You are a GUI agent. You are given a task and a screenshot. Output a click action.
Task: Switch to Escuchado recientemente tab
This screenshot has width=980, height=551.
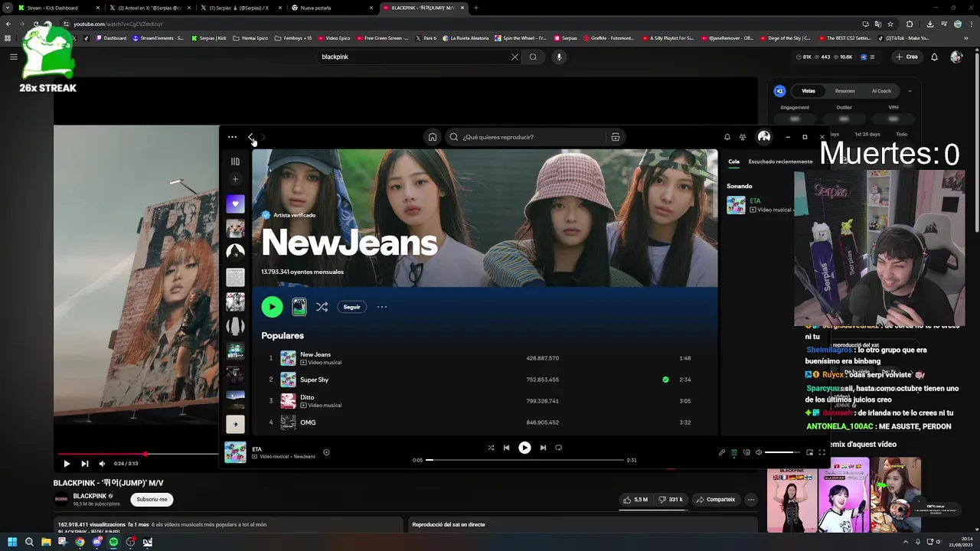[780, 161]
